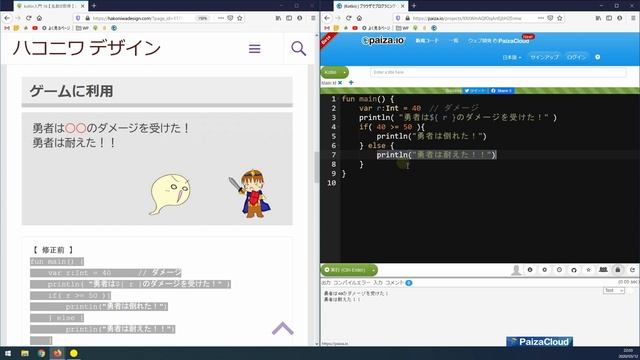
Task: Bookmark the paiza.io page with the star
Action: pyautogui.click(x=560, y=18)
